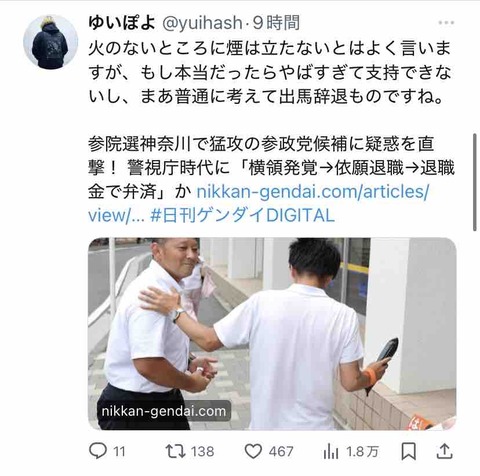Follow the nikkan-gendai.com/articles link
Viewport: 480px width, 476px height.
[258, 203]
